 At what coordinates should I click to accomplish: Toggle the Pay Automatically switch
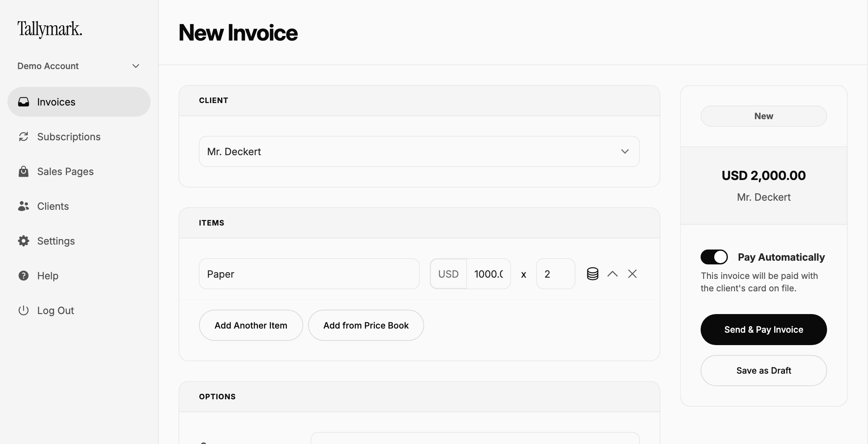tap(714, 257)
